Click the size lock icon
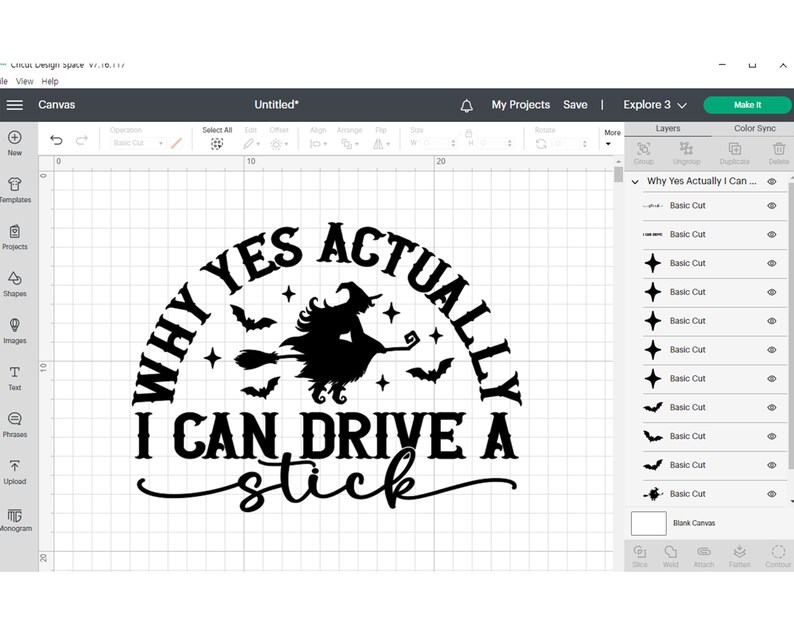 [468, 133]
